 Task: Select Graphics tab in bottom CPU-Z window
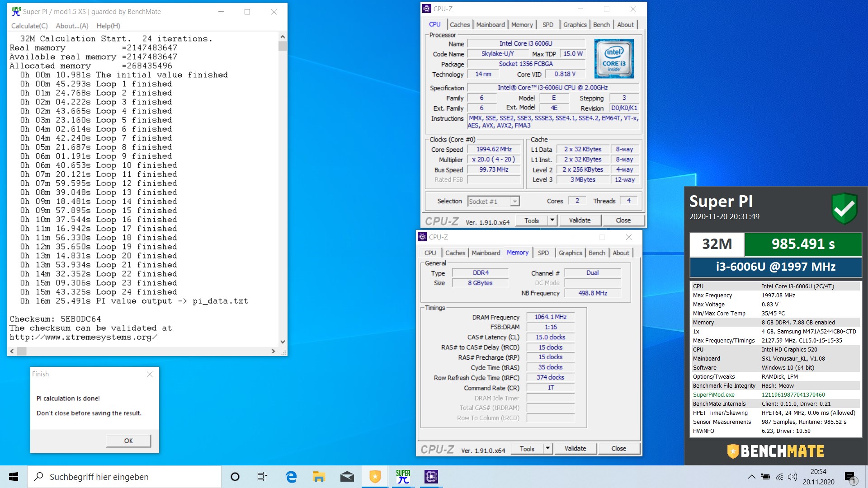(570, 253)
